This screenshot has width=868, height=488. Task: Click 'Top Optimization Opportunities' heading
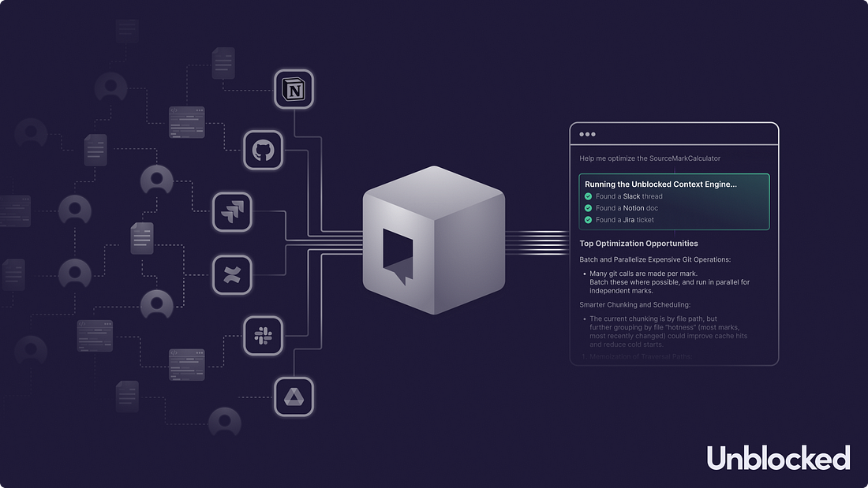tap(638, 244)
